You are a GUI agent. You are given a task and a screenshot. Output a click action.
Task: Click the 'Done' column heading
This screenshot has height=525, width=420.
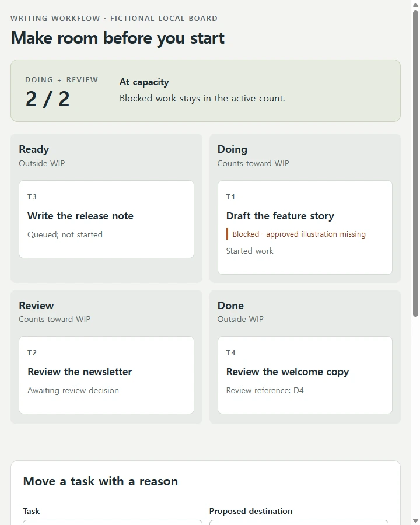pos(230,305)
